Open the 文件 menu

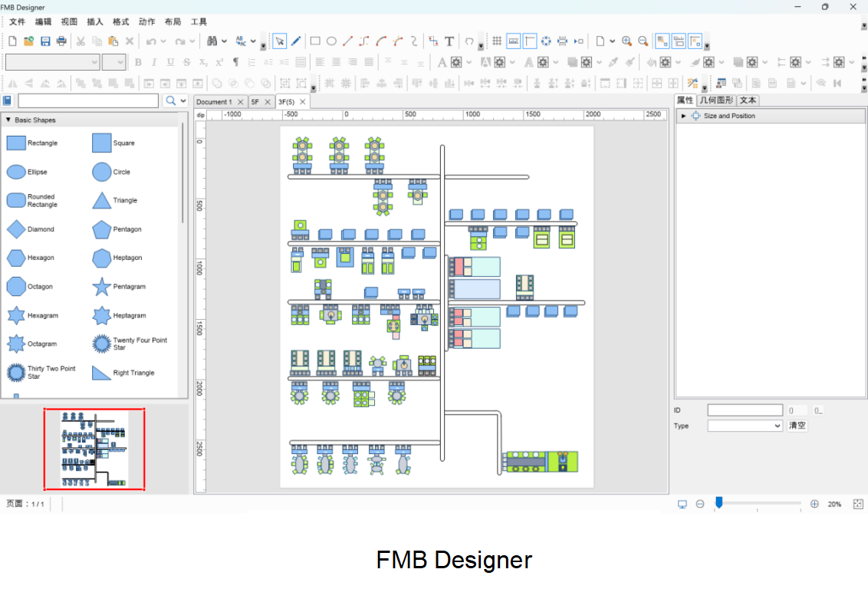coord(17,21)
